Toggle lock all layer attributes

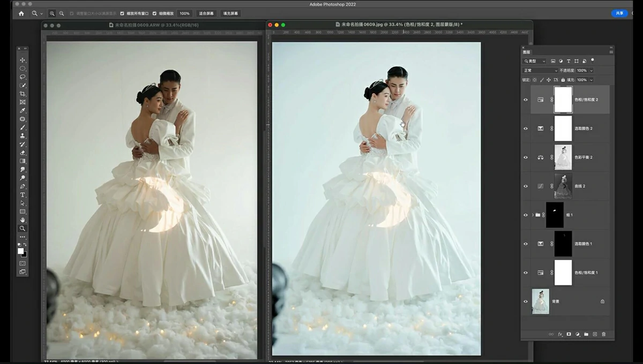563,80
